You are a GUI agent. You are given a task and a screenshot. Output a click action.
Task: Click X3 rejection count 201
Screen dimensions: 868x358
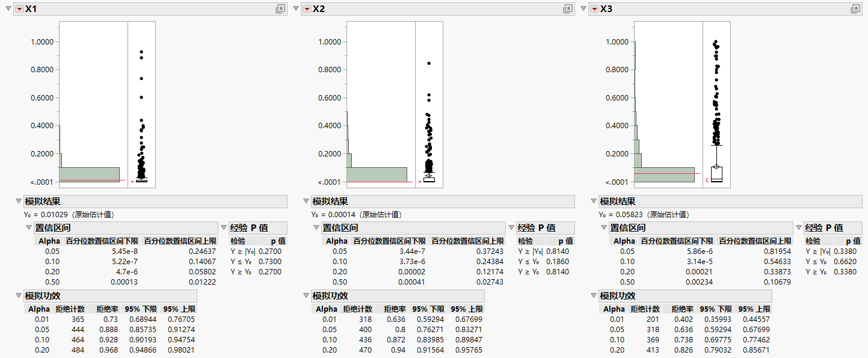(653, 319)
